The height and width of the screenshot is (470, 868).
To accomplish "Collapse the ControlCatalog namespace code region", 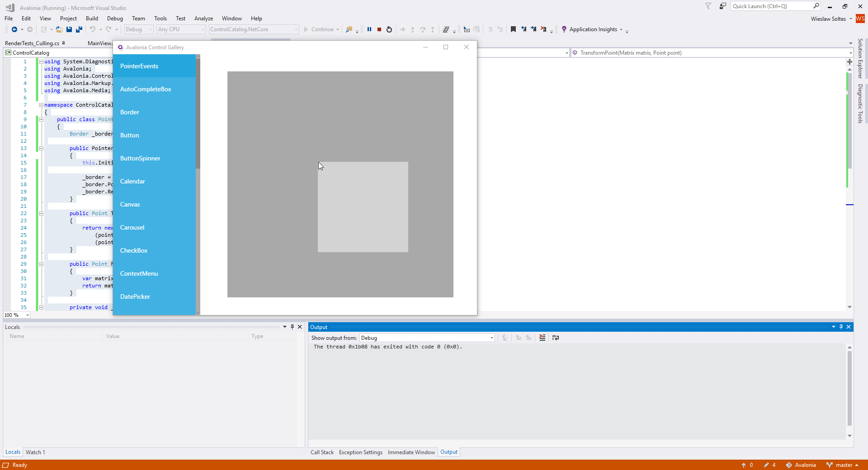I will (41, 105).
